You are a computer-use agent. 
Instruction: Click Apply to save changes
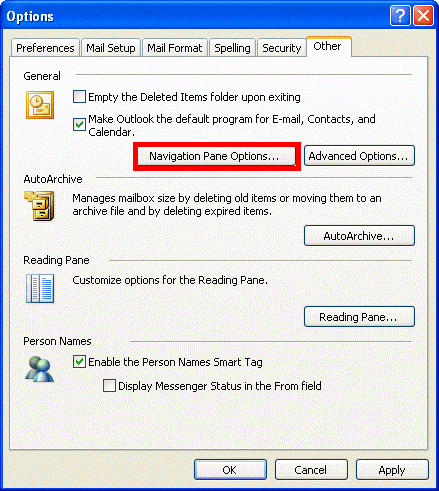[392, 470]
